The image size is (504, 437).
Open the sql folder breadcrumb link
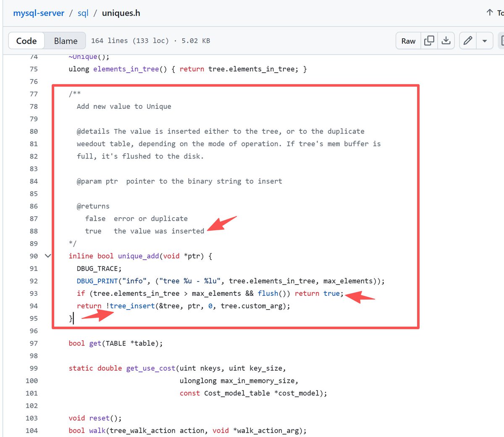[83, 13]
